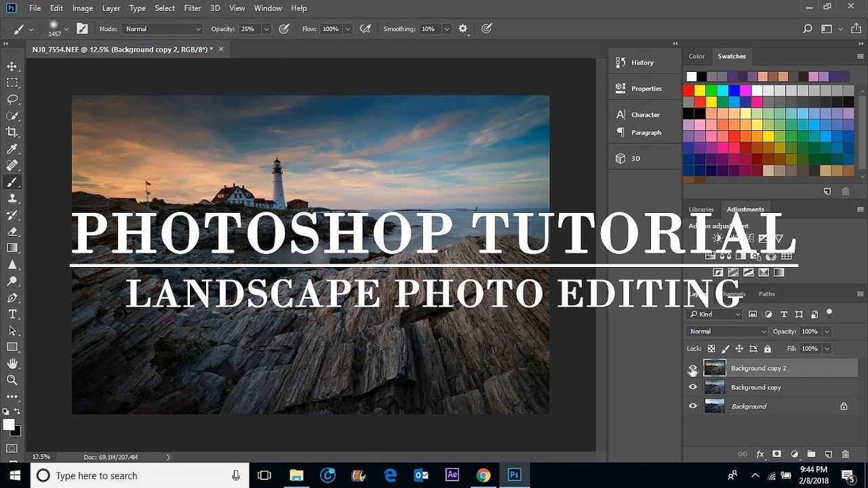Screen dimensions: 868x488
Task: Toggle visibility of Background copy 2 layer
Action: tap(692, 369)
